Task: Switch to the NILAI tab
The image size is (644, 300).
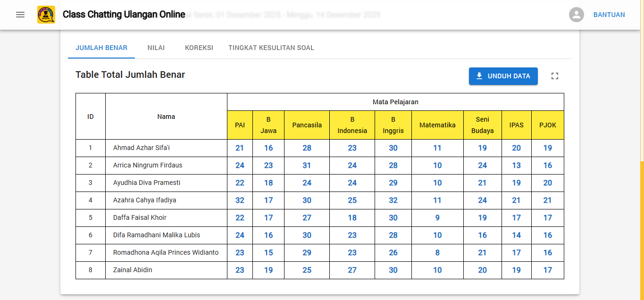Action: tap(156, 48)
